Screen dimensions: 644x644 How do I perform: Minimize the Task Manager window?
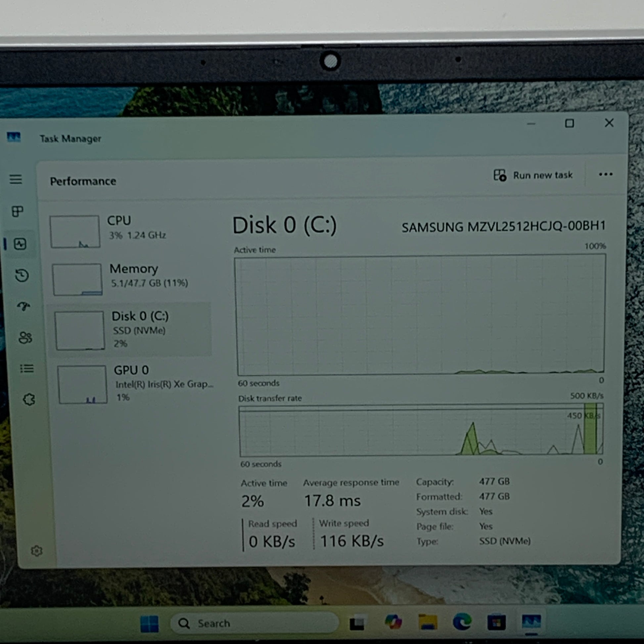click(x=531, y=124)
